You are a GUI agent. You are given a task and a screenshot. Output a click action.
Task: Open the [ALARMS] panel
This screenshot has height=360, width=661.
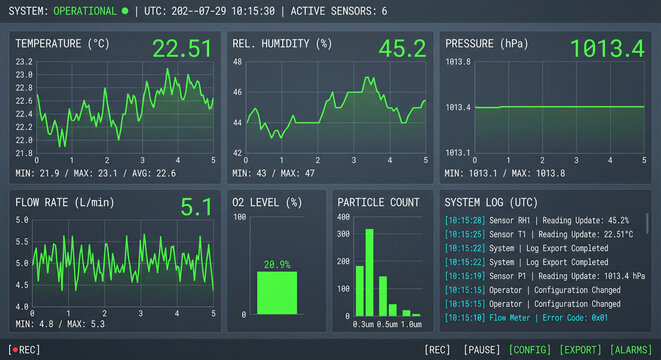[x=631, y=350]
